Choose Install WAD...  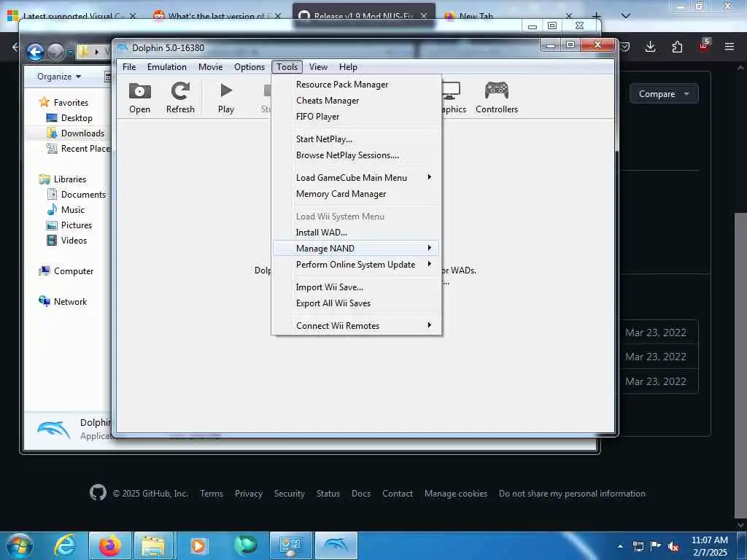pos(356,233)
